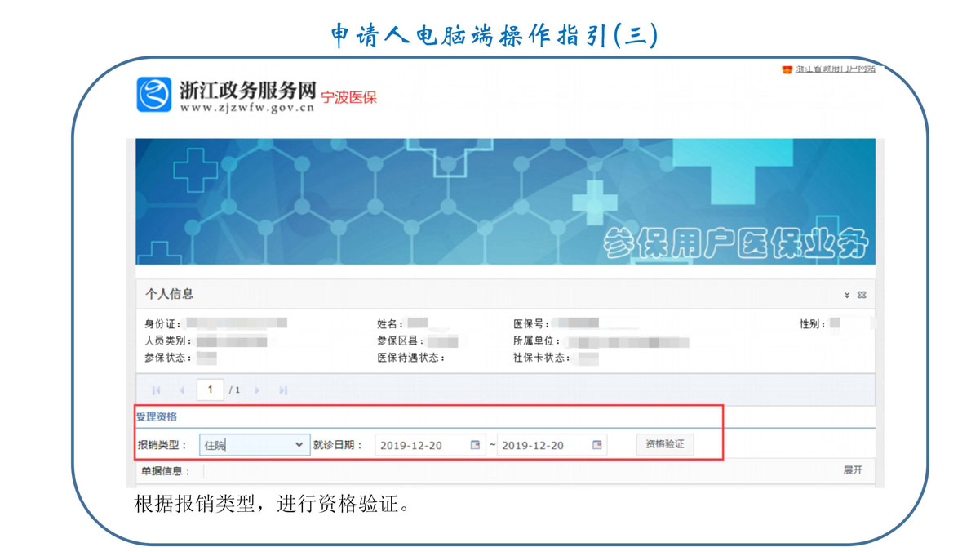Image resolution: width=980 pixels, height=552 pixels.
Task: Go to previous page in pager
Action: point(182,390)
